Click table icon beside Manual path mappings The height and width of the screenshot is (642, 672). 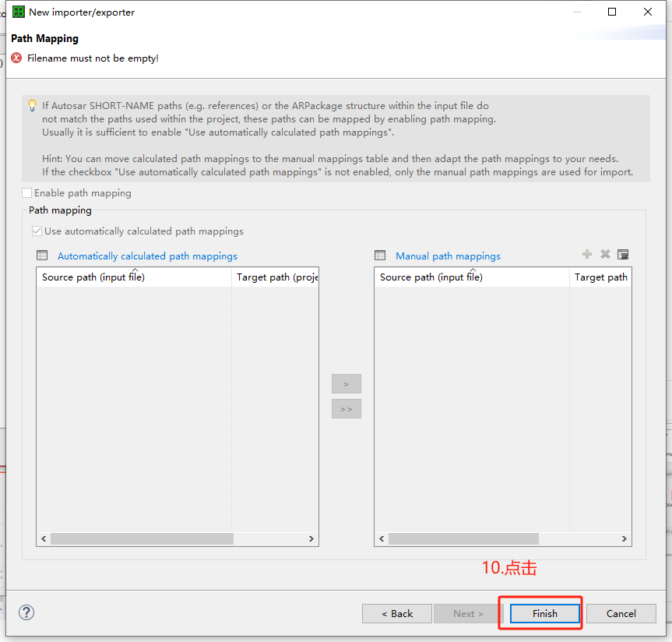380,256
